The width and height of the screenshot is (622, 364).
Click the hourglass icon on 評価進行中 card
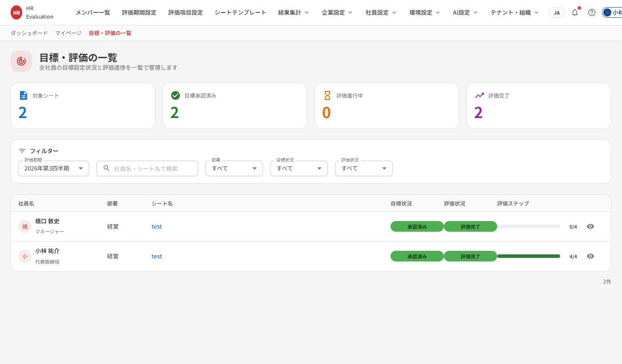[x=327, y=95]
